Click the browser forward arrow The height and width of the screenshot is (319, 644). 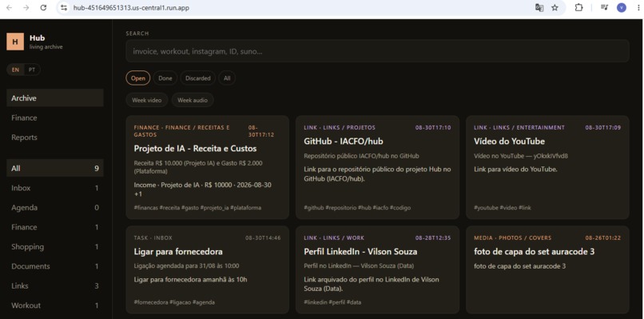click(x=26, y=7)
